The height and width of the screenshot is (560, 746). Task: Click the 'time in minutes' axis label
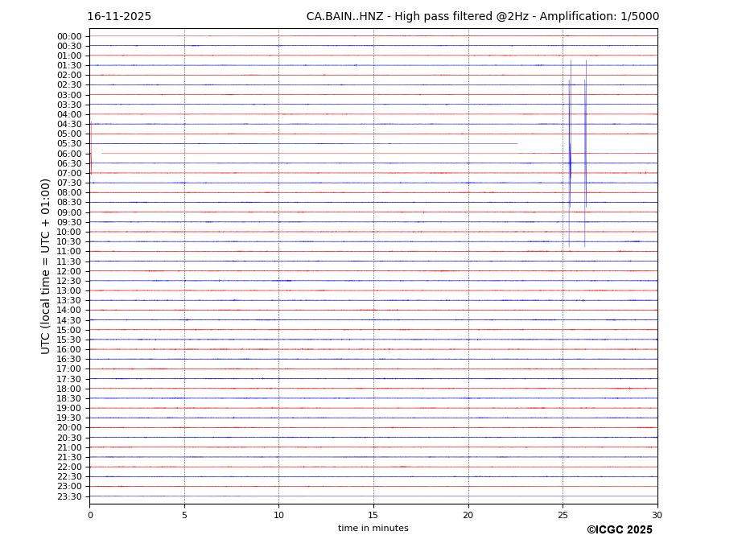coord(373,529)
